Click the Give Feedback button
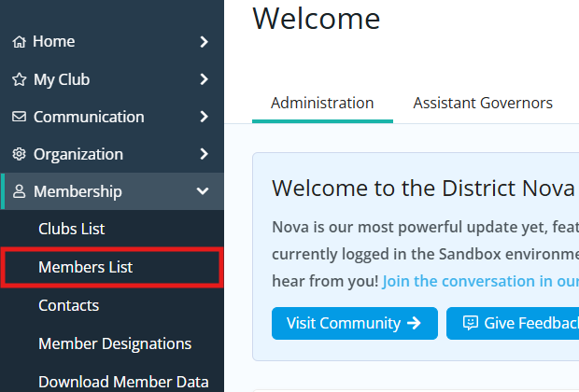This screenshot has width=579, height=392. click(513, 323)
